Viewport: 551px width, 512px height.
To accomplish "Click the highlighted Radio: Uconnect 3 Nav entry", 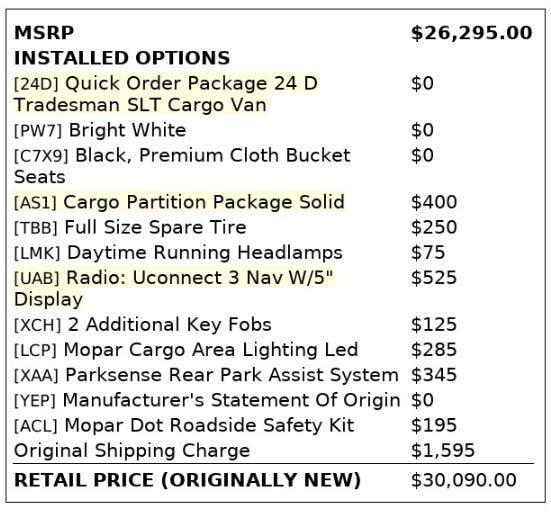I will [174, 288].
